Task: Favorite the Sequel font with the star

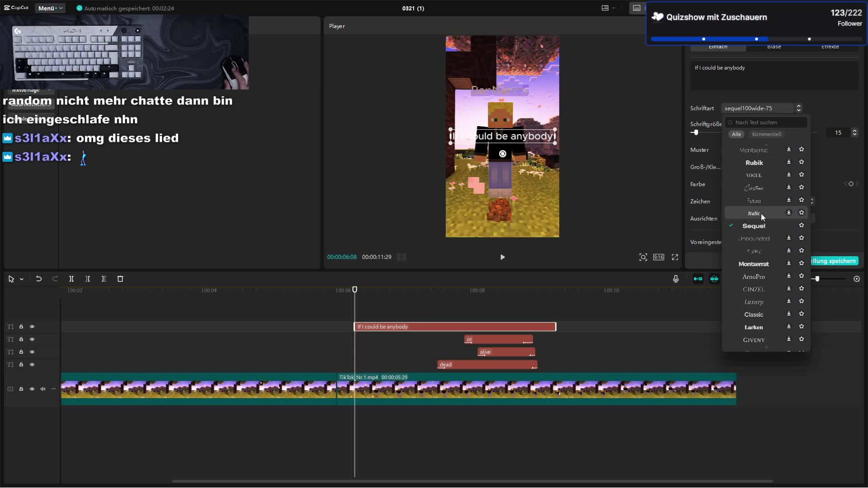Action: point(802,225)
